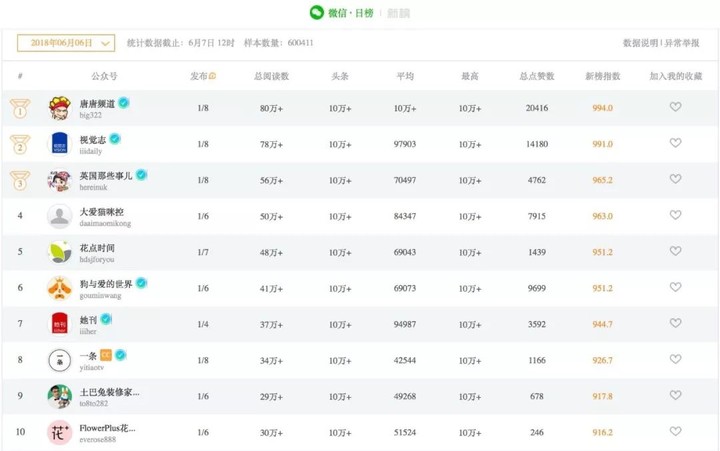Screen dimensions: 720x451
Task: Open 英国那些事儿 avatar thumbnail
Action: 60,180
